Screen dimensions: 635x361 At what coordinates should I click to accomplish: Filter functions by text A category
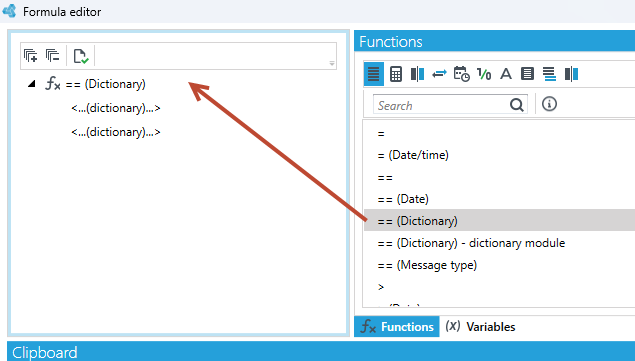point(505,74)
